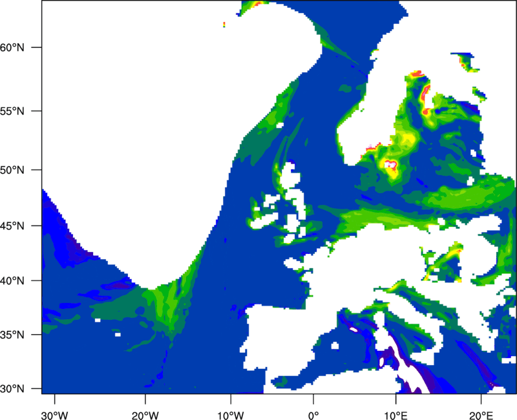This screenshot has width=517, height=420.
Task: Click the 20°W longitude label
Action: point(145,415)
